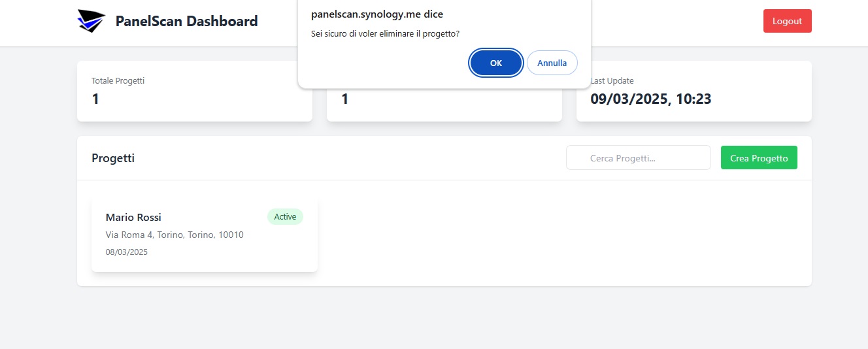The height and width of the screenshot is (349, 868).
Task: Click the address Via Roma 4, Torino
Action: pyautogui.click(x=175, y=235)
